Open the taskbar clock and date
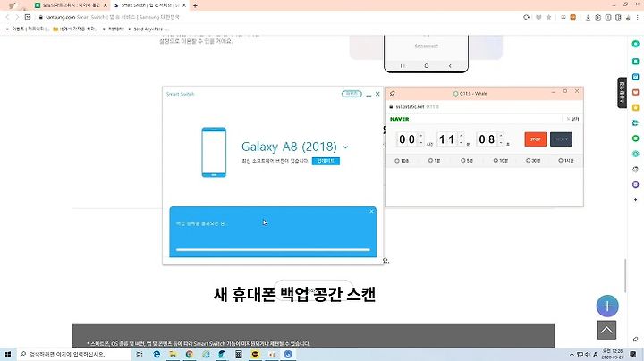 point(613,354)
